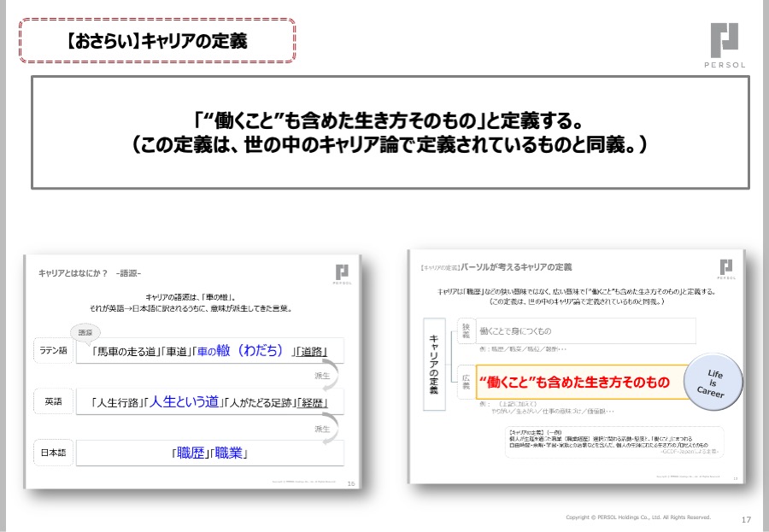Click the small PERSOL logo on the left etymology slide
Screen dimensions: 769x532
341,273
